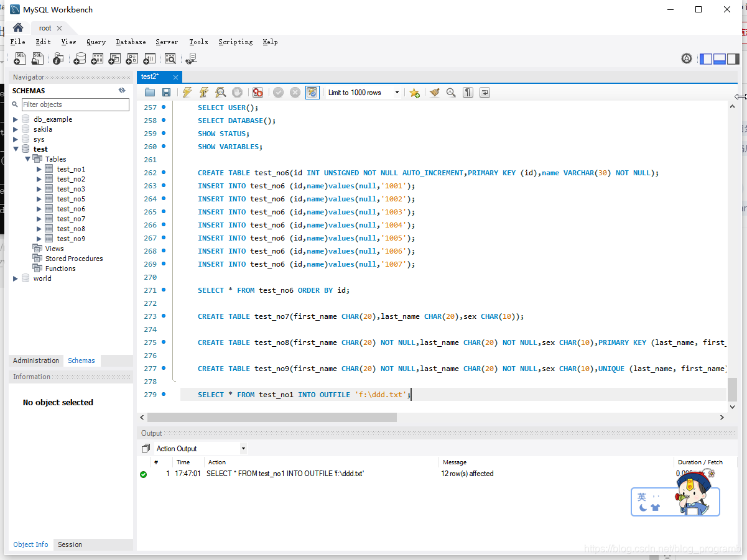The image size is (747, 560).
Task: Toggle continue-on-error execution mode
Action: click(x=258, y=93)
